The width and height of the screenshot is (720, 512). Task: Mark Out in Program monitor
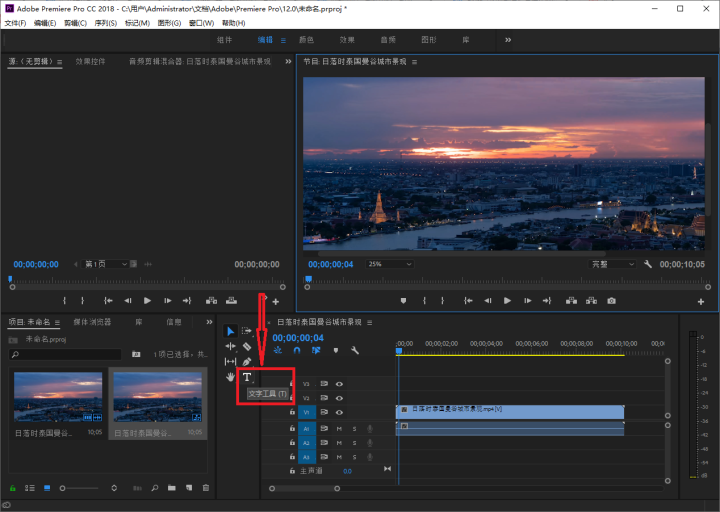pos(442,301)
